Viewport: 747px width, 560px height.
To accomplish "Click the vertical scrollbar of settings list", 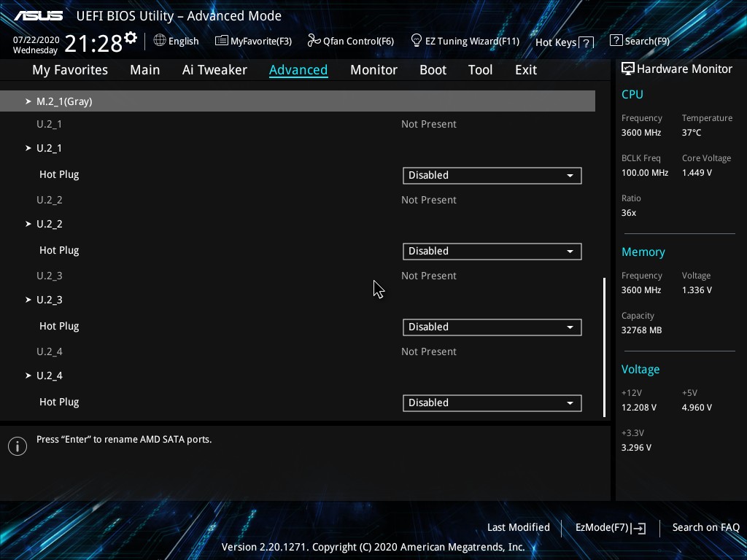I will pos(604,346).
